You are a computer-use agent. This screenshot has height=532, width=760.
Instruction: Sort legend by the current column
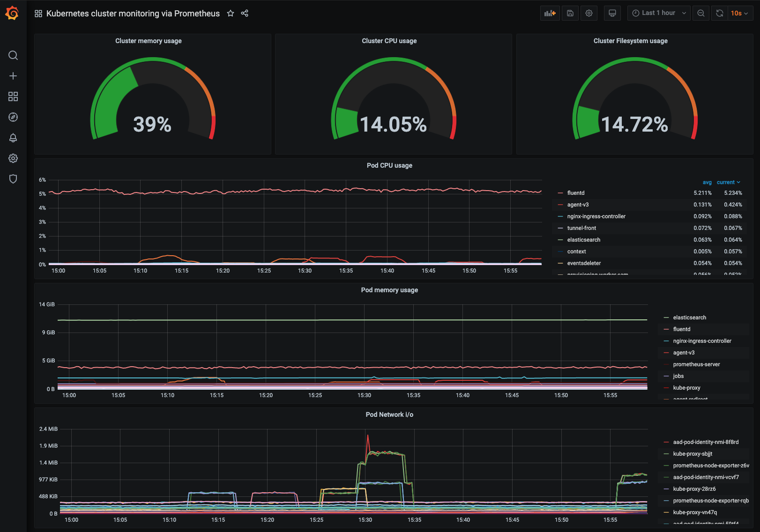click(728, 182)
